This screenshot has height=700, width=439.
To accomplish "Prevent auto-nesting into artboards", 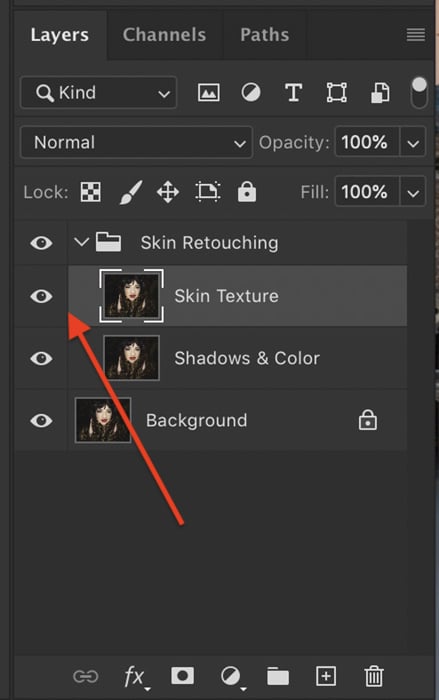I will 208,192.
